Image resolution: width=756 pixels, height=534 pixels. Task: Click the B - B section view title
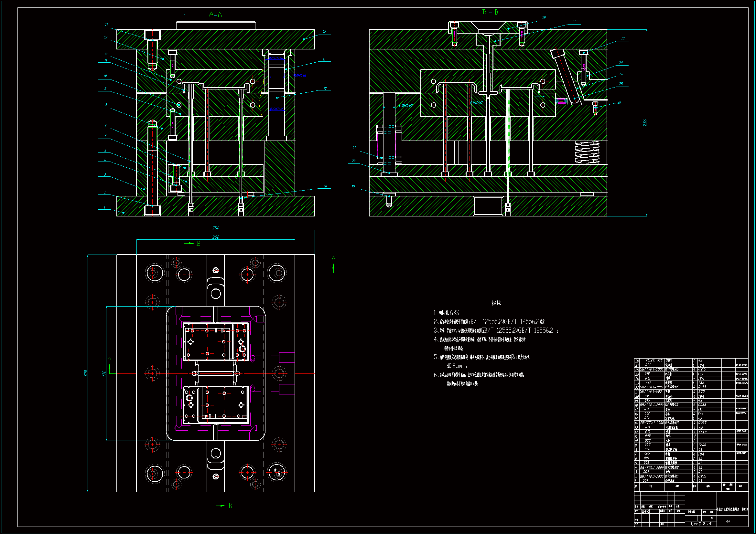click(490, 12)
